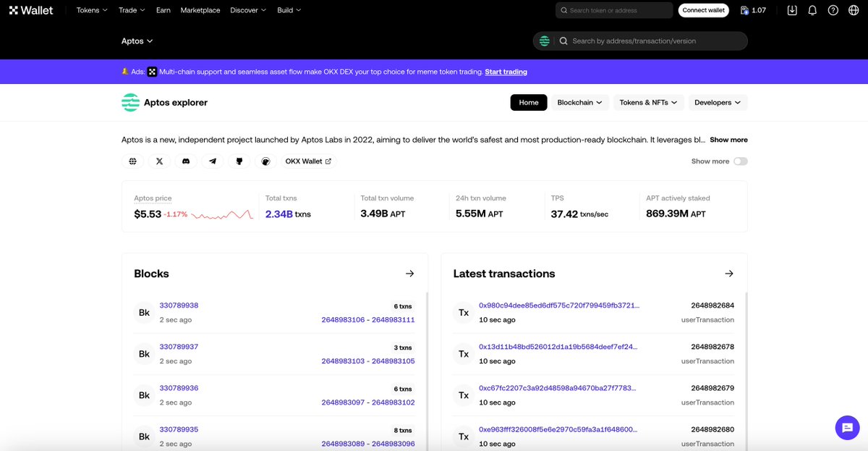Click Show more after Aptos description
868x451 pixels.
(x=728, y=140)
